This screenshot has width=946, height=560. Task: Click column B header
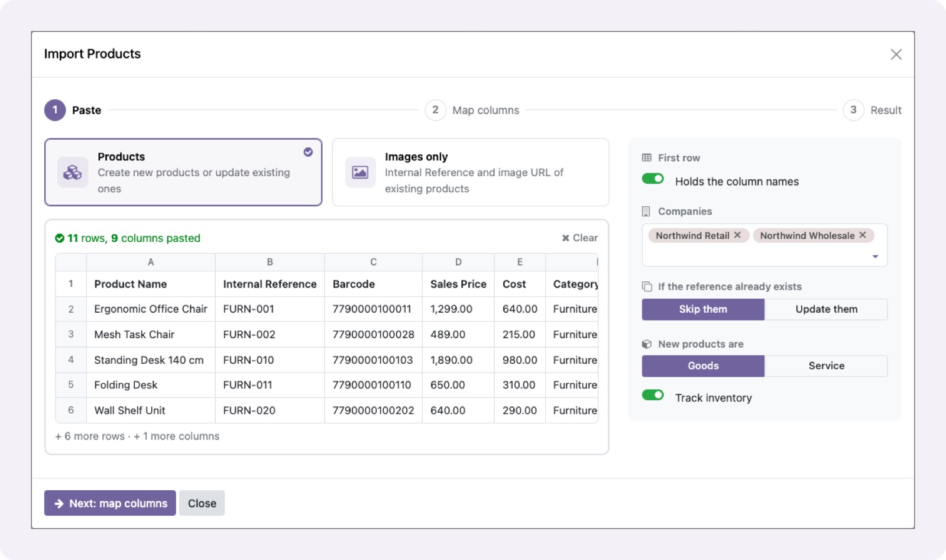click(270, 262)
